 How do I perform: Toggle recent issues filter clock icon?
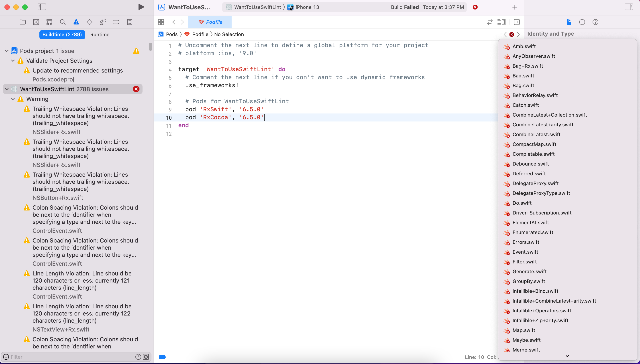point(138,357)
